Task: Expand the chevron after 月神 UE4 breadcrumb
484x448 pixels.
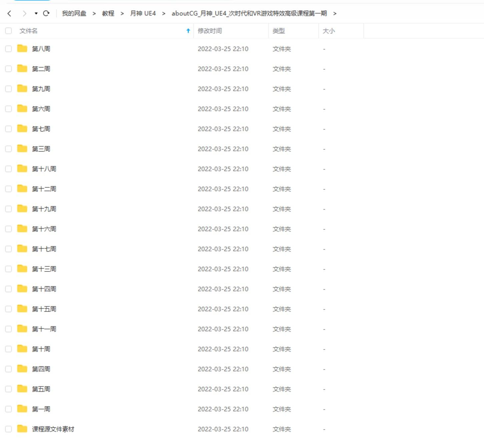Action: (x=163, y=13)
